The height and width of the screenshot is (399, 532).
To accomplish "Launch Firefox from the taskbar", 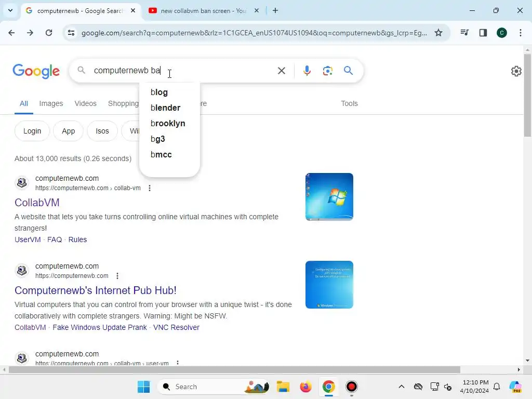I will click(x=305, y=387).
